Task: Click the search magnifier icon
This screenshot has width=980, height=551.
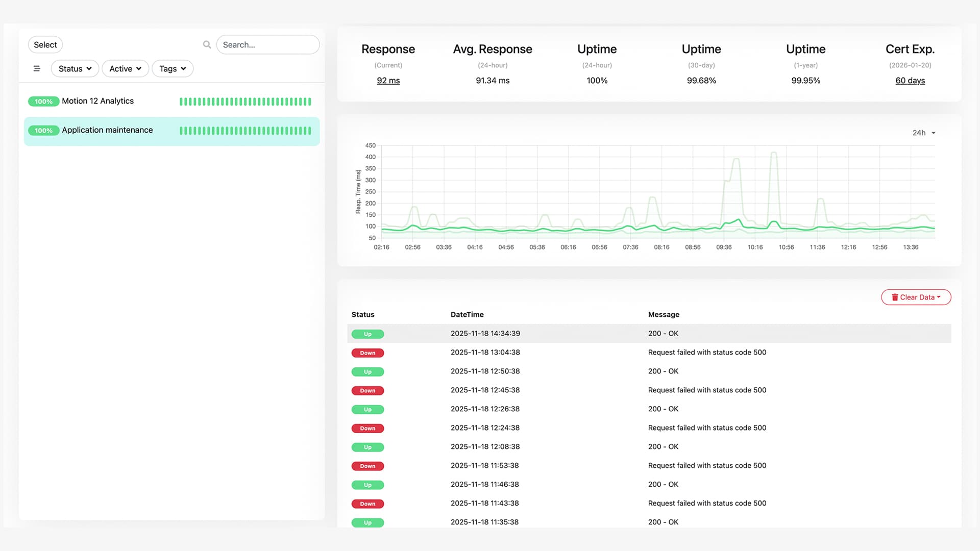Action: click(x=207, y=44)
